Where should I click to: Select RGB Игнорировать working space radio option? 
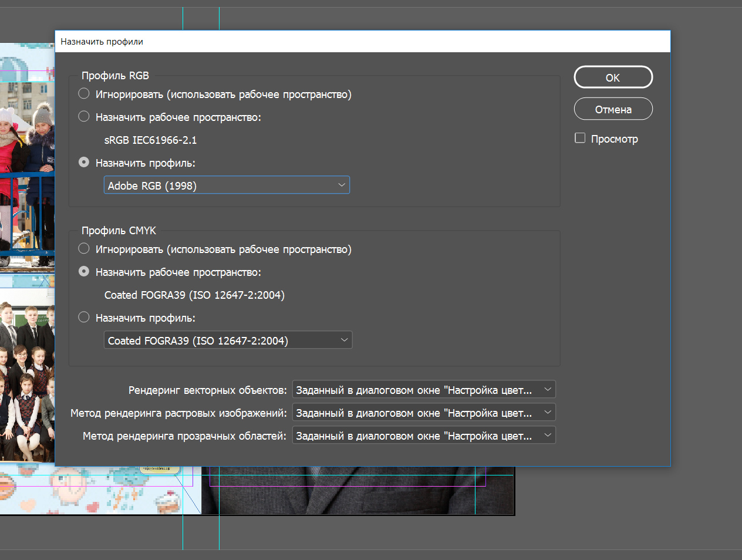pos(84,94)
